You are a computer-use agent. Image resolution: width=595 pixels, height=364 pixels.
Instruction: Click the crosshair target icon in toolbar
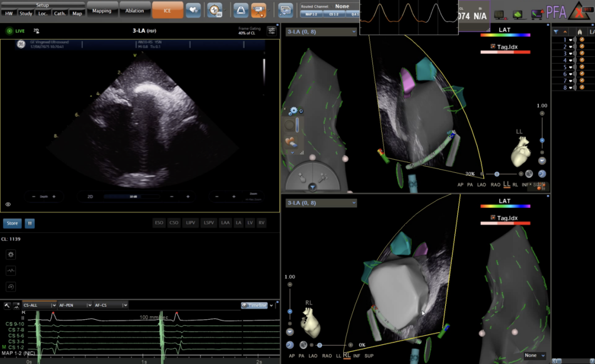214,10
